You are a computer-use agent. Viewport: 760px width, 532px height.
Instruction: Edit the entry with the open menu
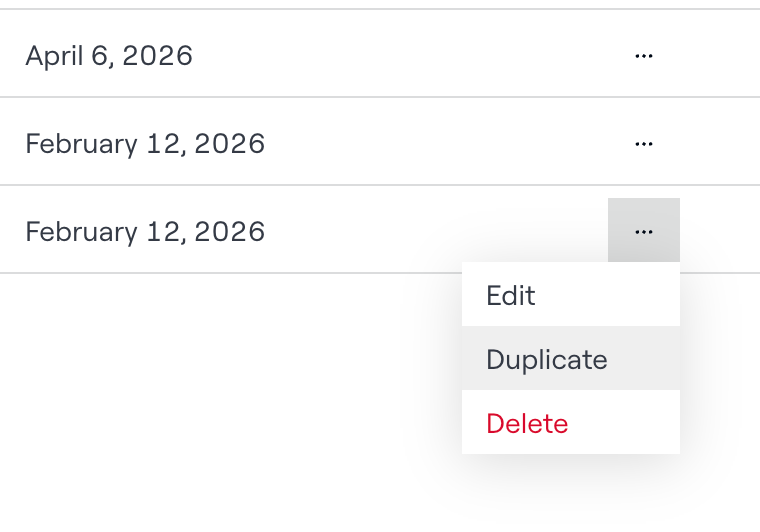511,296
